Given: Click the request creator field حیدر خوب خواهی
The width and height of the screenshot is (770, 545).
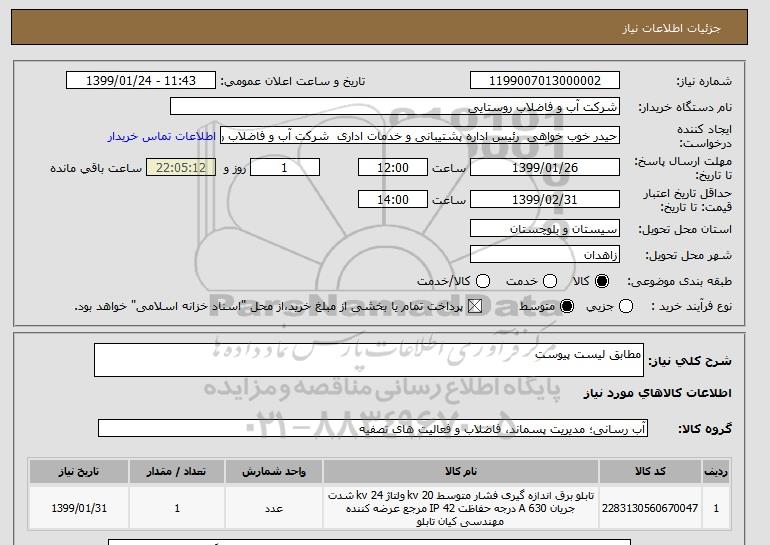Looking at the screenshot, I should pyautogui.click(x=420, y=136).
